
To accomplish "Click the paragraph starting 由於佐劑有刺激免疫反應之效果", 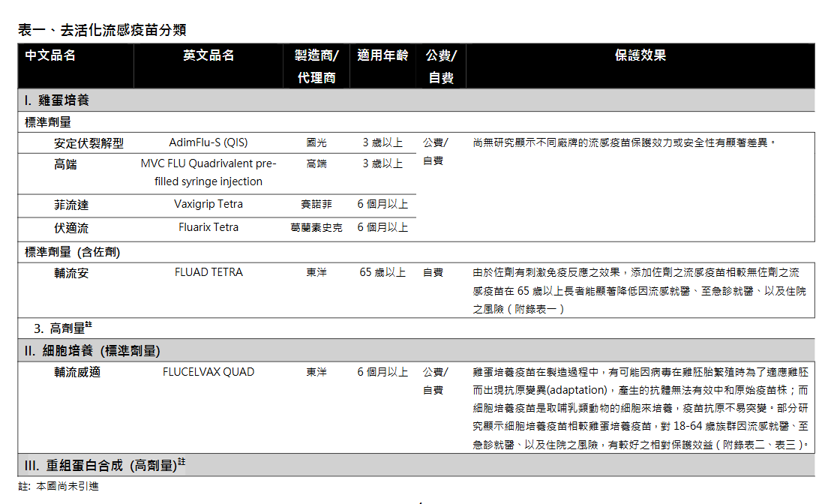I will (x=639, y=290).
